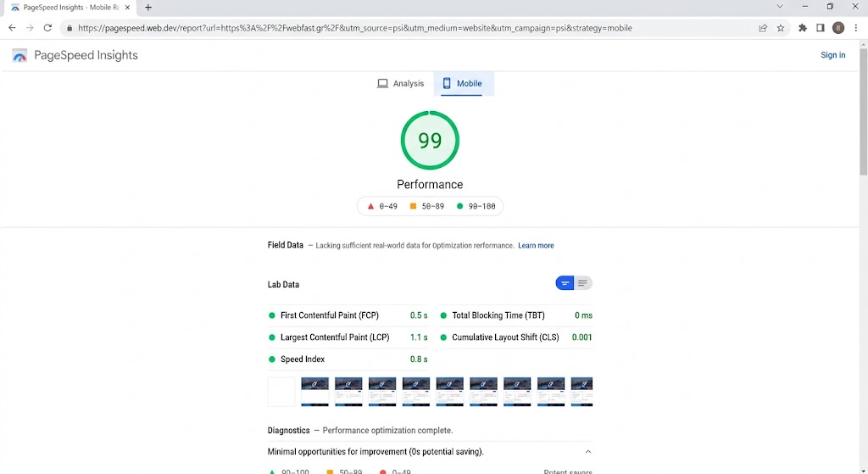Image resolution: width=868 pixels, height=474 pixels.
Task: Go back with the browser back arrow
Action: [x=12, y=28]
